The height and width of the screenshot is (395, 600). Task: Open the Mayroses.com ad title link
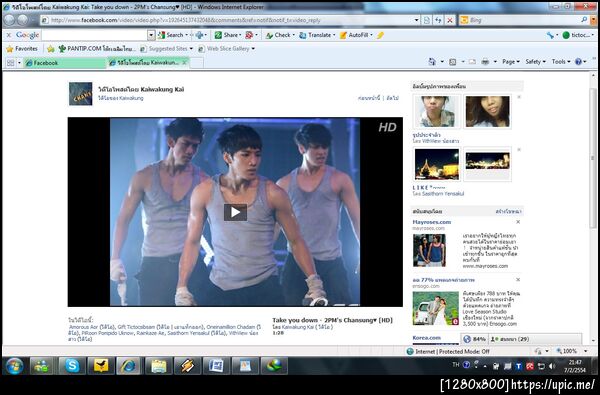point(432,222)
